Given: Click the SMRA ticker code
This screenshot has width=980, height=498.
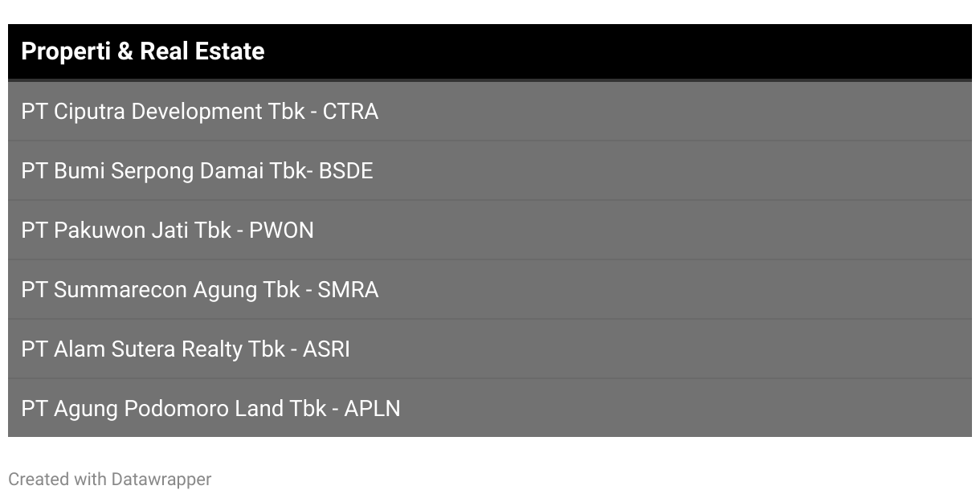Looking at the screenshot, I should pyautogui.click(x=348, y=289).
